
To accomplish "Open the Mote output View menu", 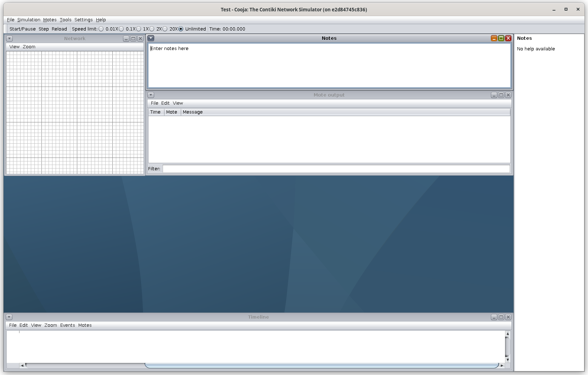I will coord(178,103).
